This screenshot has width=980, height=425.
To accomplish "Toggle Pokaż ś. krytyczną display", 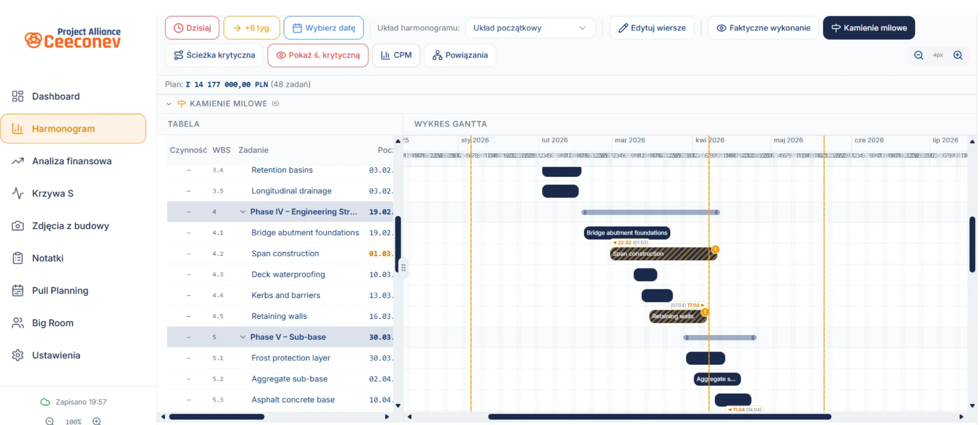I will coord(318,55).
